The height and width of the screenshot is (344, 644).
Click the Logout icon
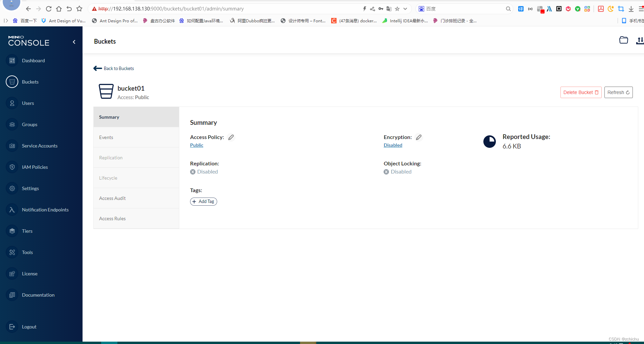coord(12,326)
